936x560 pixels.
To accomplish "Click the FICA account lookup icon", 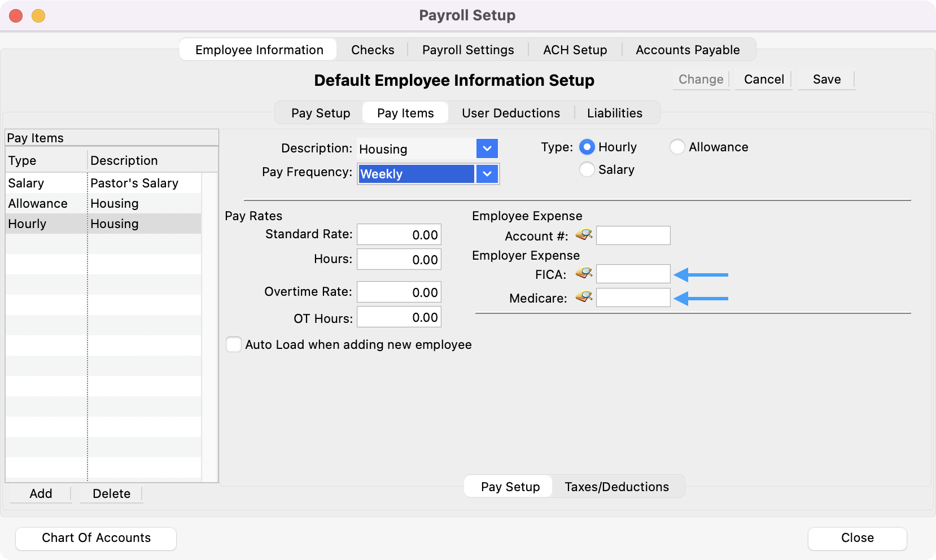I will point(584,274).
